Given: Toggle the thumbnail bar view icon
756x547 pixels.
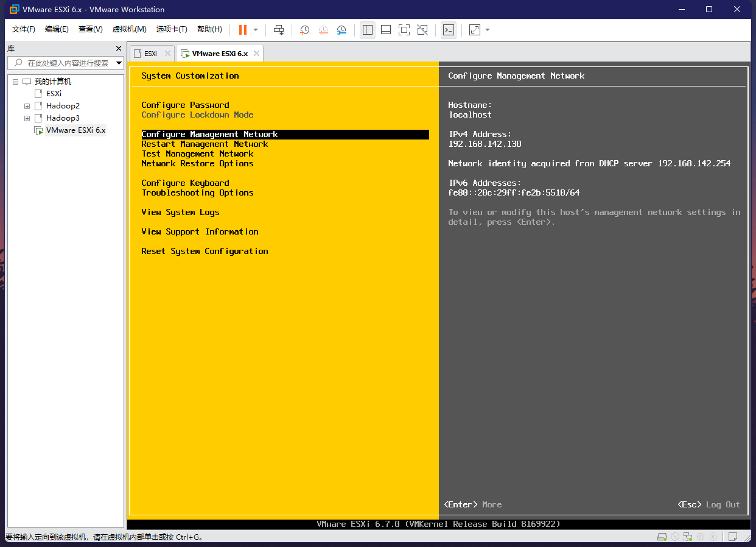Looking at the screenshot, I should click(x=385, y=30).
